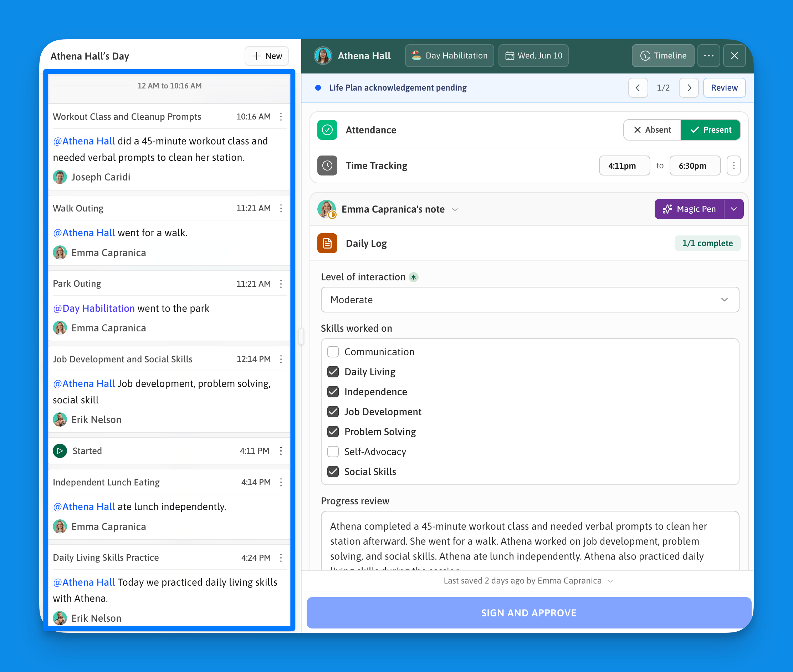This screenshot has width=793, height=672.
Task: Open options menu for Started entry
Action: (x=281, y=450)
